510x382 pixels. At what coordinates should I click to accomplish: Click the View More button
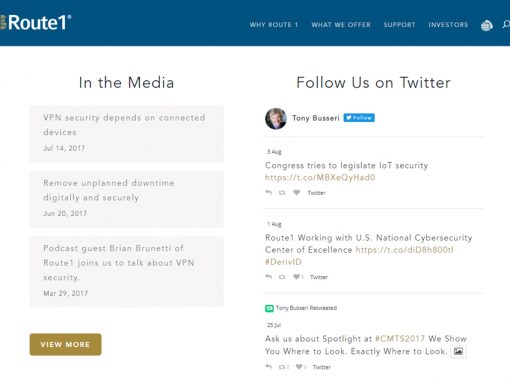(x=65, y=344)
